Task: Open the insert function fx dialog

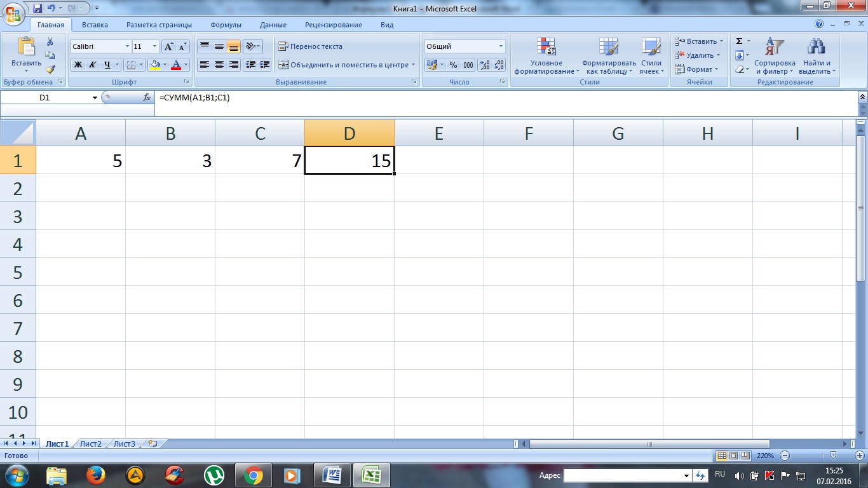Action: [147, 98]
